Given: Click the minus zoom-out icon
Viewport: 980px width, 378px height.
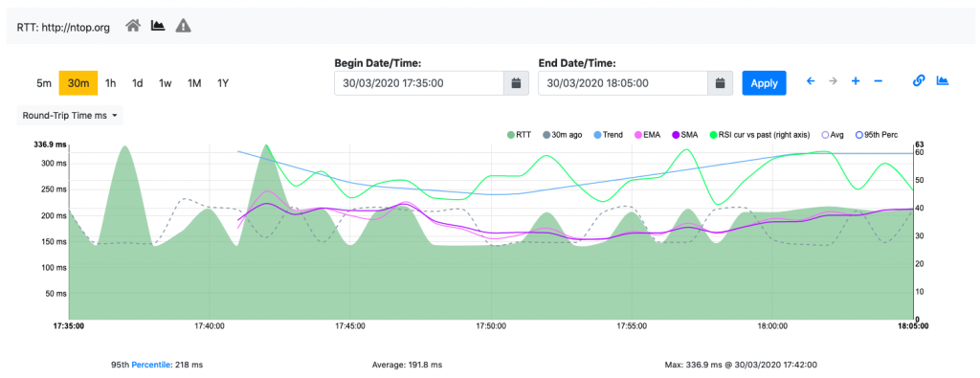Looking at the screenshot, I should point(879,81).
